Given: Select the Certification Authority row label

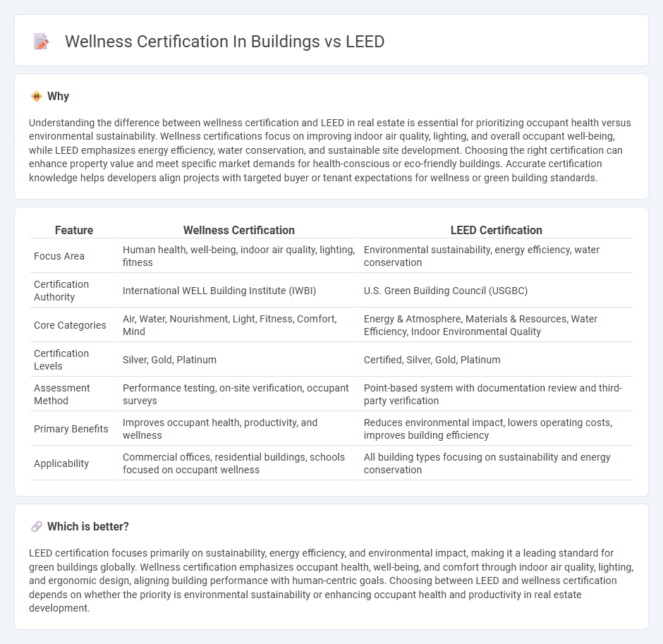Looking at the screenshot, I should click(61, 291).
